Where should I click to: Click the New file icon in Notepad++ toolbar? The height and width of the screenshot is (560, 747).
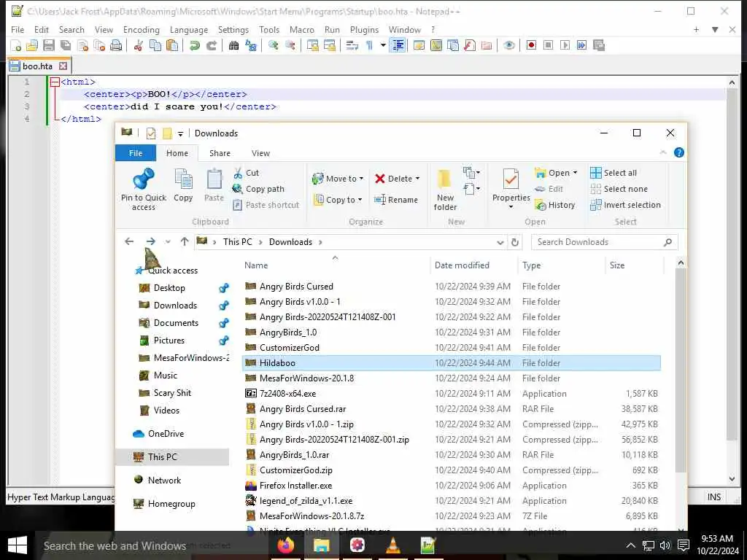point(16,46)
